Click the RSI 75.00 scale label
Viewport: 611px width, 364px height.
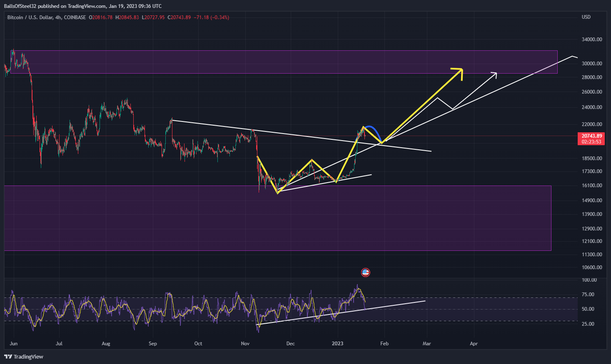point(588,295)
